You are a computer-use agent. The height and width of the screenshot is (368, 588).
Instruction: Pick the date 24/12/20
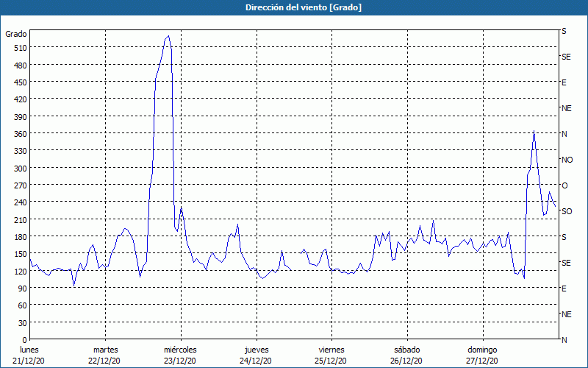tap(256, 361)
